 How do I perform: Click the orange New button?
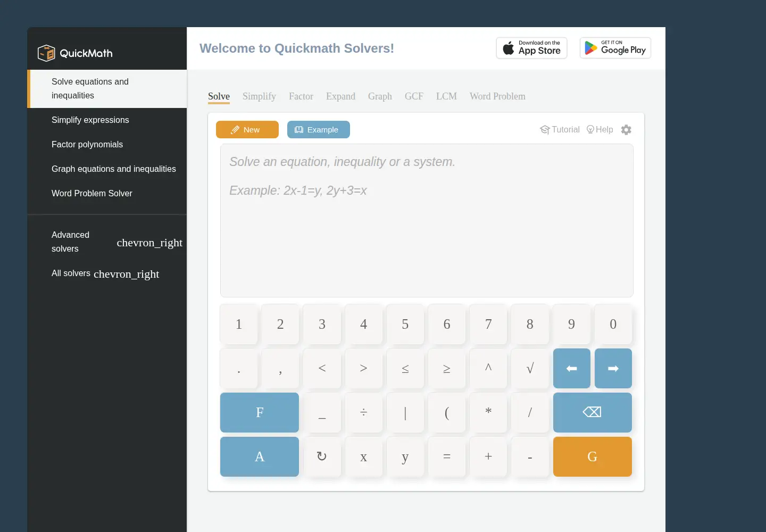pyautogui.click(x=247, y=129)
